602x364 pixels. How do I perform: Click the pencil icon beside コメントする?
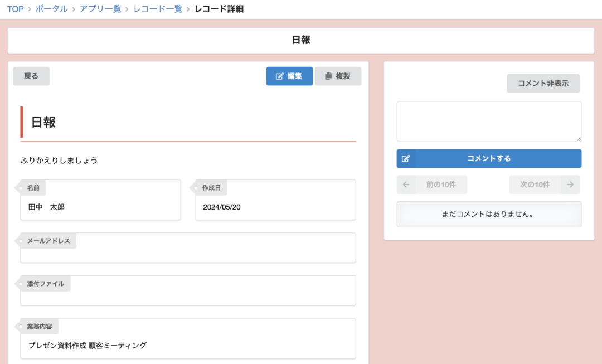[406, 158]
